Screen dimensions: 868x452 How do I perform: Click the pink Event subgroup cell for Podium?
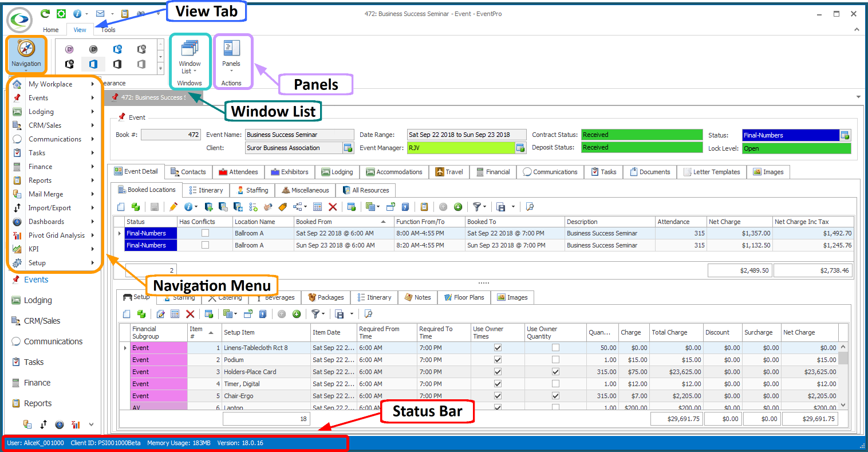[159, 360]
